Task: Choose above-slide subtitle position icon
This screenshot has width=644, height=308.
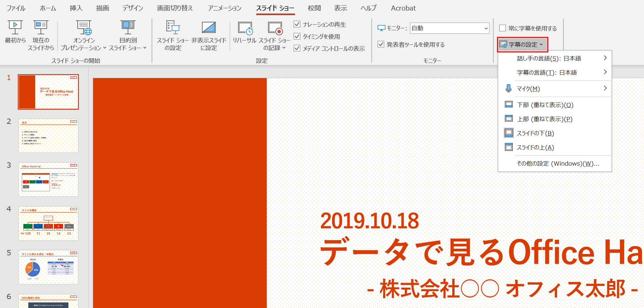Action: [508, 147]
